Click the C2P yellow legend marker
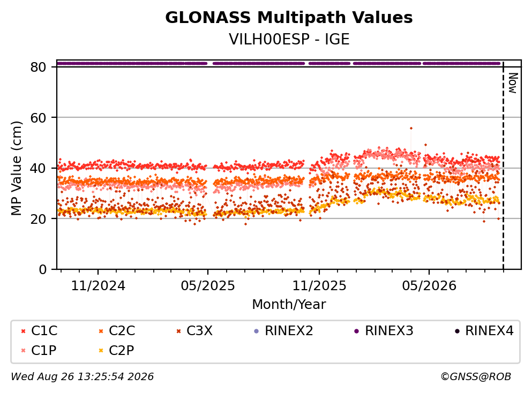Image resolution: width=532 pixels, height=393 pixels. tap(101, 350)
